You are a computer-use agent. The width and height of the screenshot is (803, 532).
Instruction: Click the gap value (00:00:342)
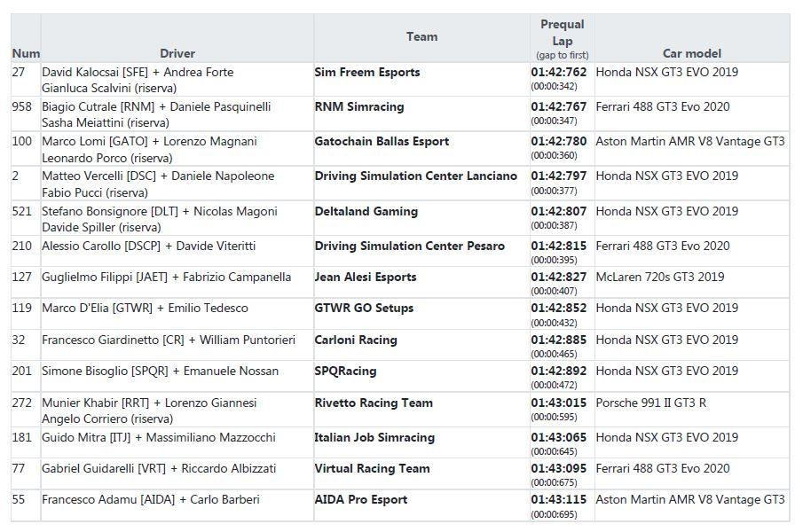(x=554, y=86)
